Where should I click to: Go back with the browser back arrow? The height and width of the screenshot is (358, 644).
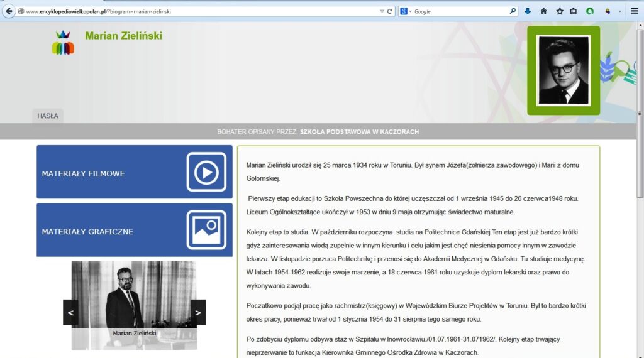pyautogui.click(x=9, y=11)
